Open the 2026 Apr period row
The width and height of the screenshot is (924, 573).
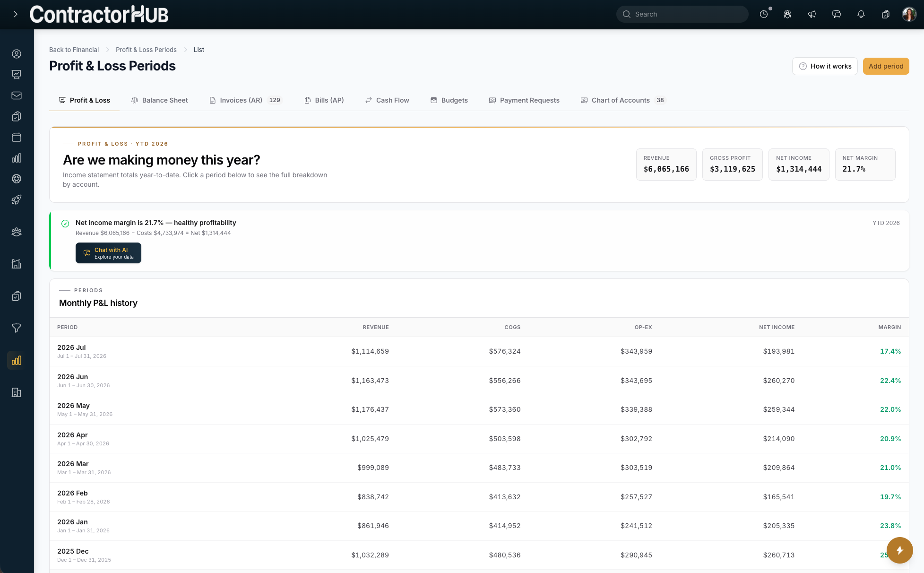[479, 439]
